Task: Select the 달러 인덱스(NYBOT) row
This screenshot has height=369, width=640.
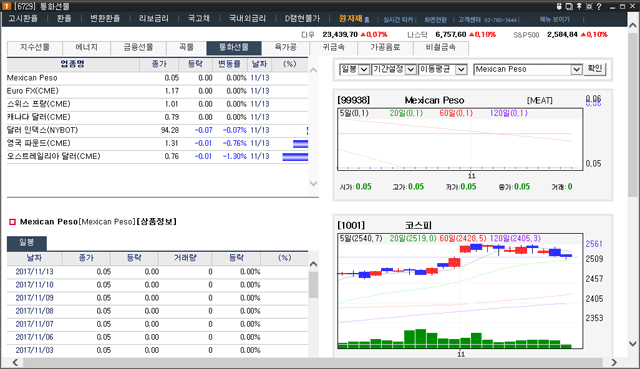Action: pyautogui.click(x=158, y=130)
